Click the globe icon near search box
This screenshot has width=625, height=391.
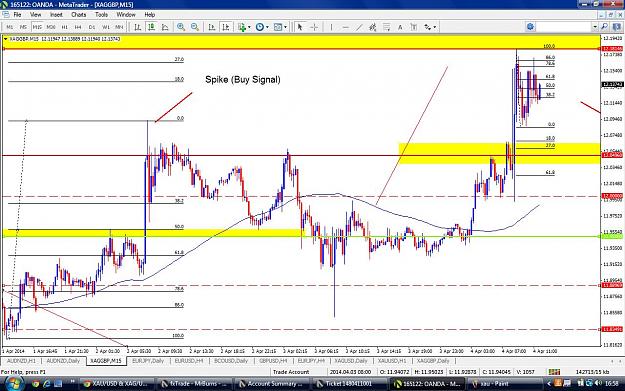pos(531,27)
